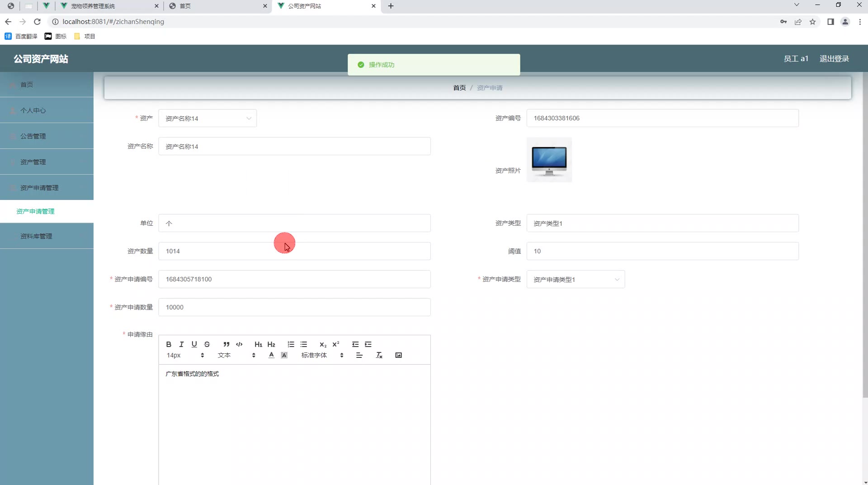Go back to the previous page

click(8, 22)
